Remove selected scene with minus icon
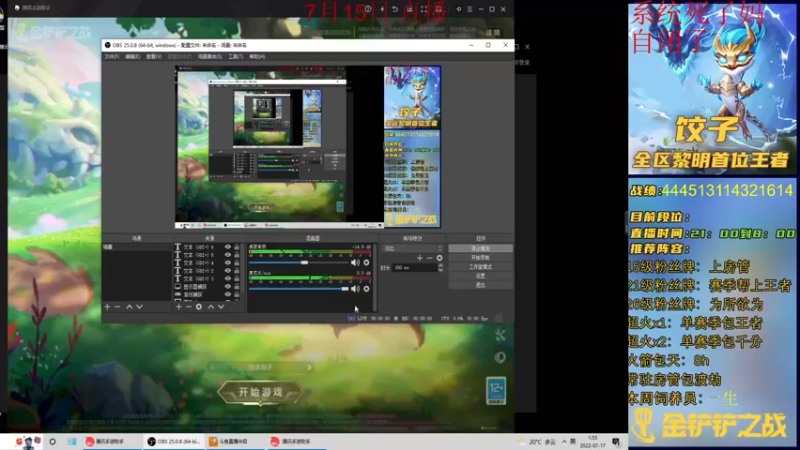Image resolution: width=800 pixels, height=450 pixels. pos(117,307)
